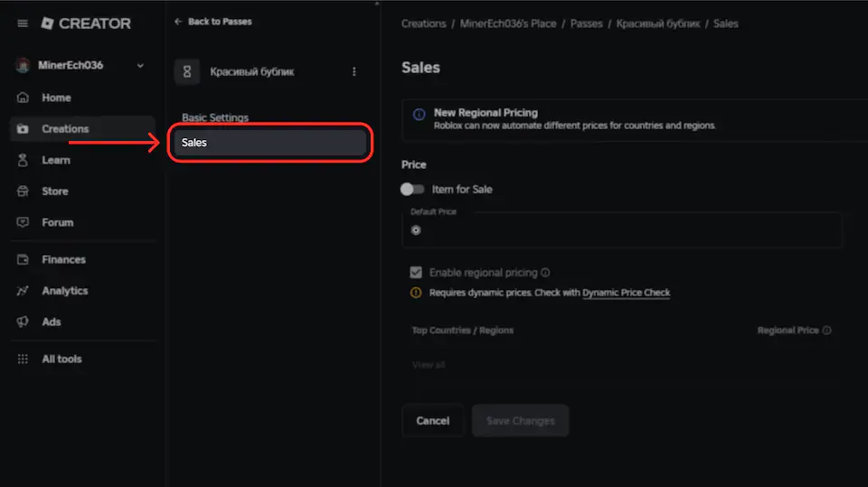Open the three-dot menu beside pass name

click(354, 71)
